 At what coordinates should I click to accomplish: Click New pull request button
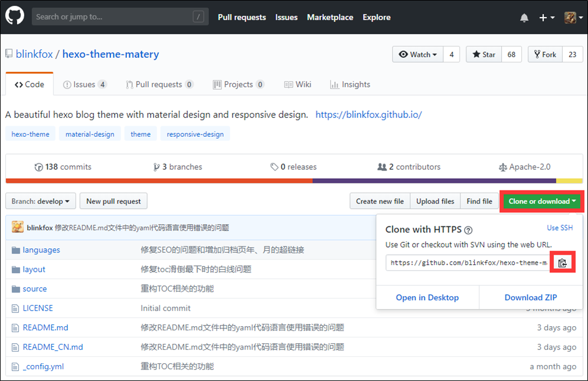(x=113, y=201)
